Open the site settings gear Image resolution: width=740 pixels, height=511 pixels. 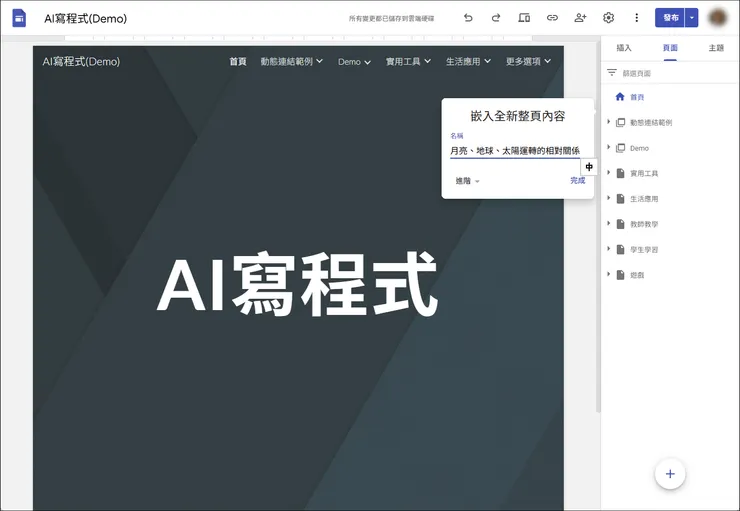point(608,18)
